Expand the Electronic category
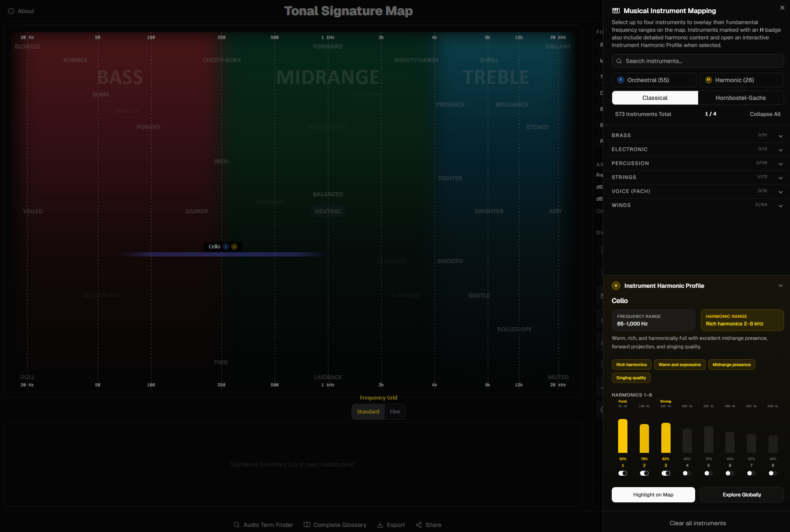Image resolution: width=790 pixels, height=532 pixels. 697,149
